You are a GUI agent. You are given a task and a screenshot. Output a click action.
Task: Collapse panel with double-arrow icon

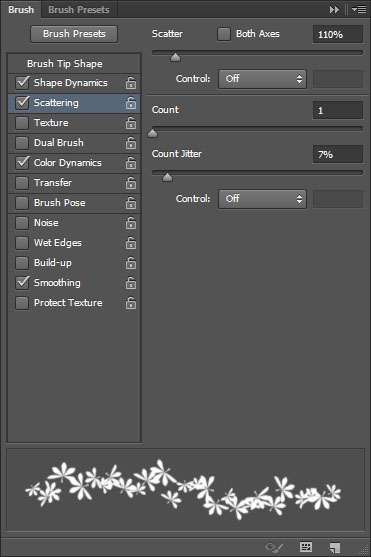334,10
